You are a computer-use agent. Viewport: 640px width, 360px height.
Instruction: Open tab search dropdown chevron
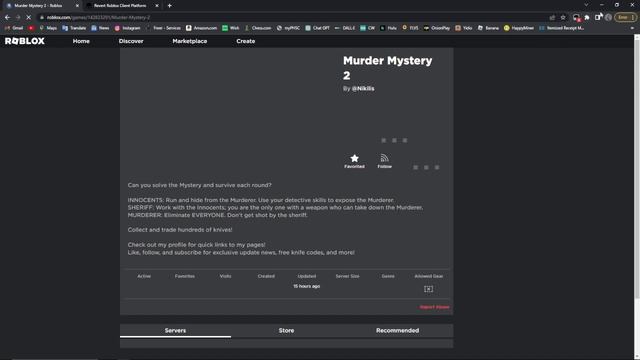[586, 5]
